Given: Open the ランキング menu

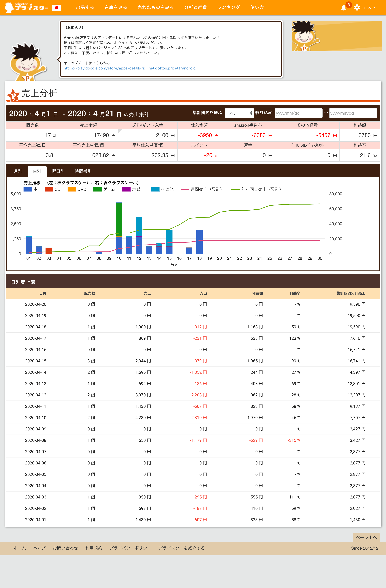Looking at the screenshot, I should tap(229, 7).
